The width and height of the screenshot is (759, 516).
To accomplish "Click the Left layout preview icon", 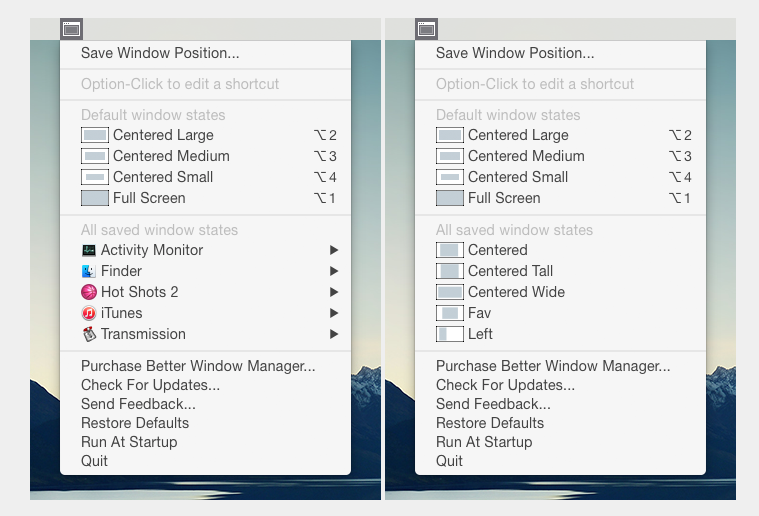I will click(449, 334).
